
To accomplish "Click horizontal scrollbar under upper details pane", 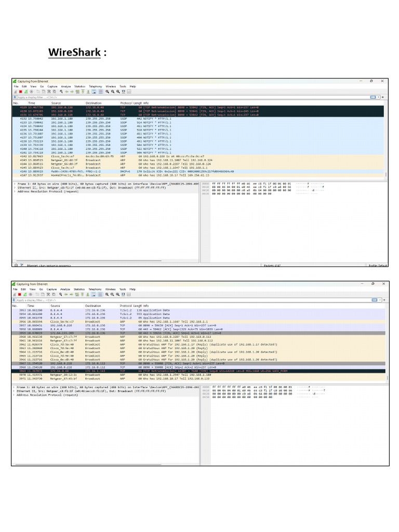I will point(88,261).
